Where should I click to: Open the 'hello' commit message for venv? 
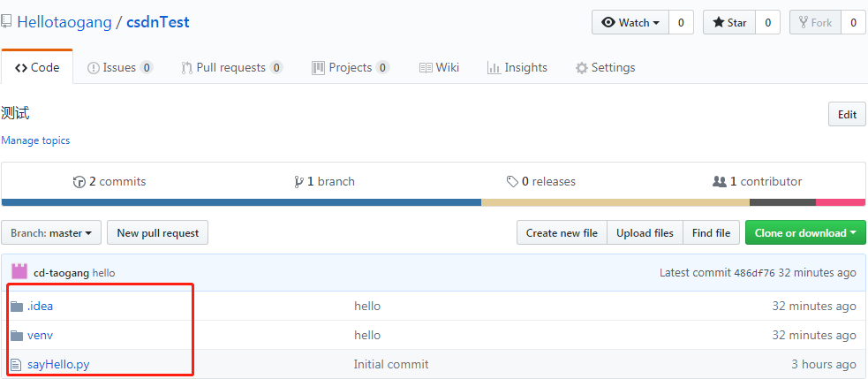click(x=367, y=335)
